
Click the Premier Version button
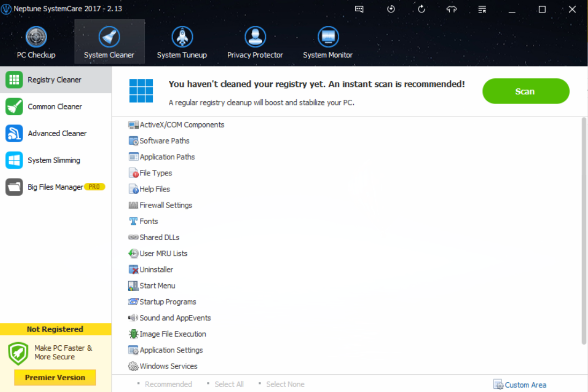click(x=55, y=378)
